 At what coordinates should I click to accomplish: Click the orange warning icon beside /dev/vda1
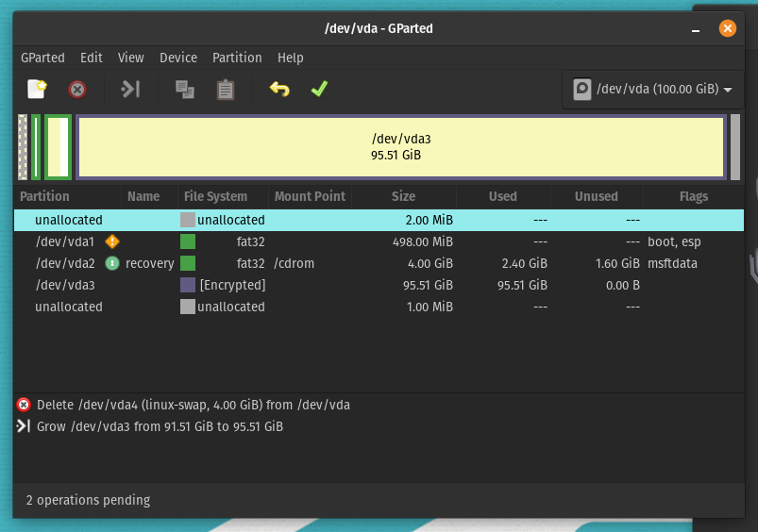click(112, 241)
